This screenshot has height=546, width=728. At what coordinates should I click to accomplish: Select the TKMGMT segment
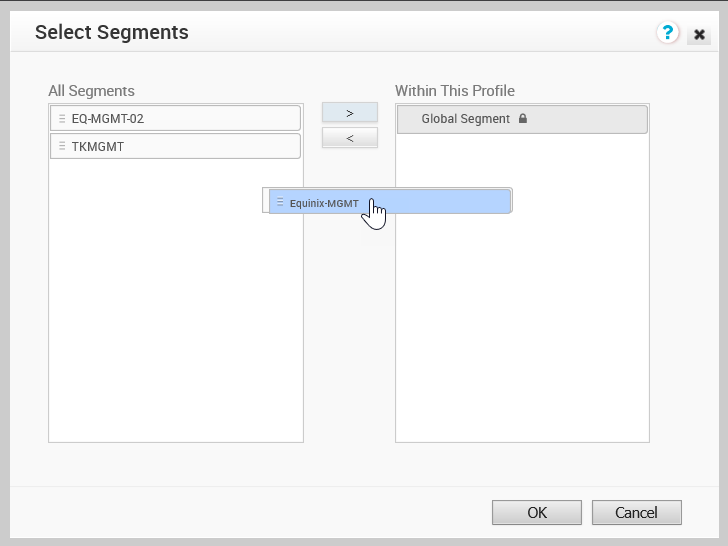176,146
